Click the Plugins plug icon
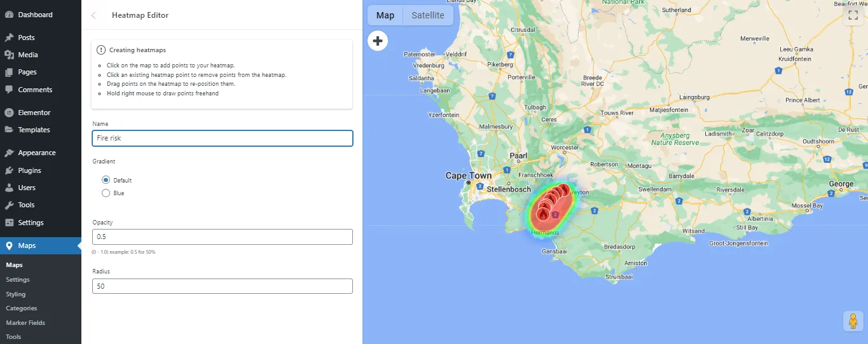 point(9,170)
